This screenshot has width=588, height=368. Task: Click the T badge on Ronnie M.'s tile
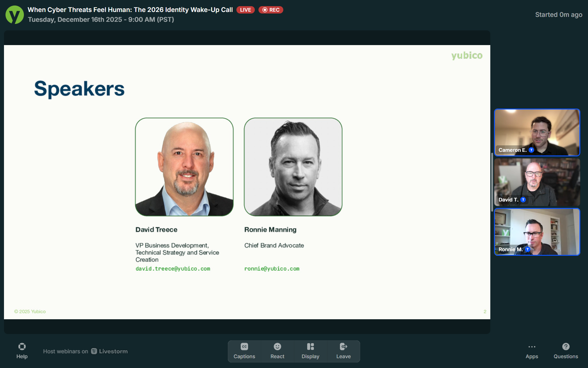coord(528,249)
